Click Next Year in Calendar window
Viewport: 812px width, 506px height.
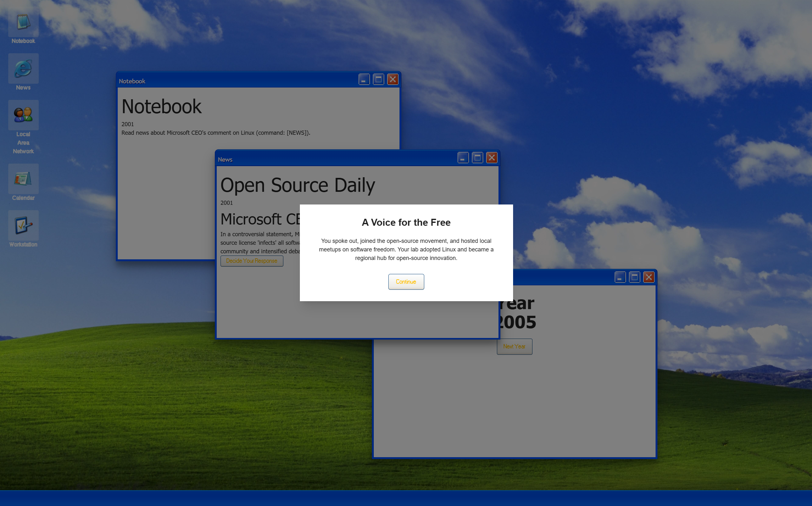coord(514,346)
